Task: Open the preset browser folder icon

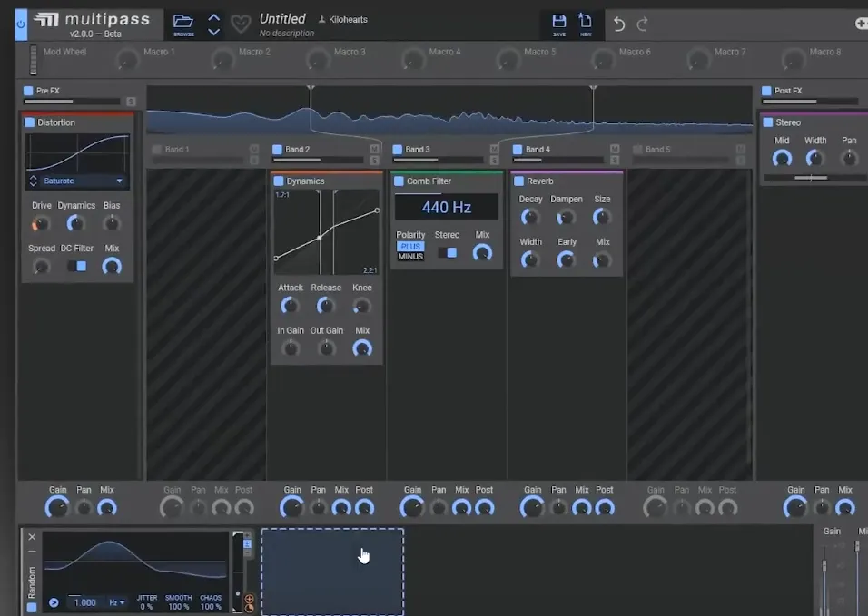Action: 183,24
